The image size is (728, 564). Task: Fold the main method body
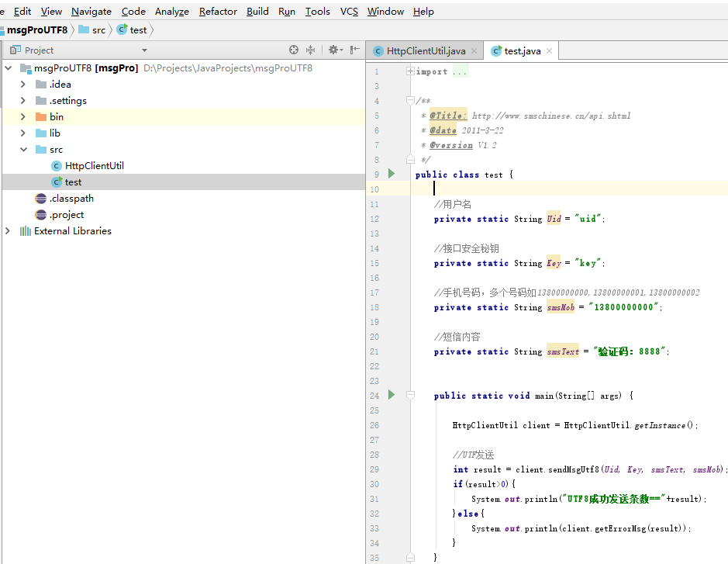pos(410,396)
